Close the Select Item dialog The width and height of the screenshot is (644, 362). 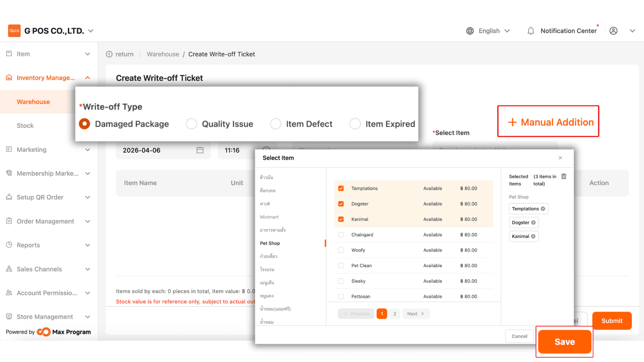pos(560,158)
